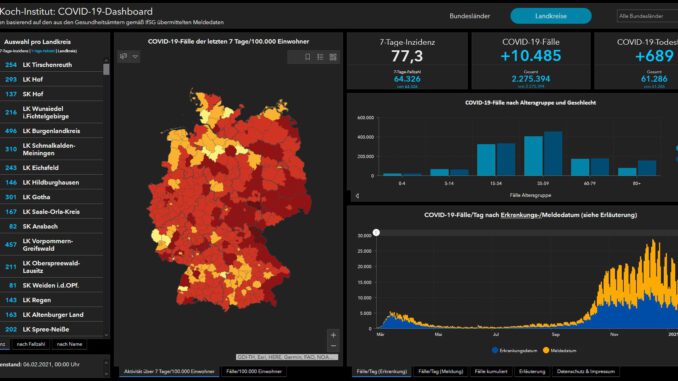Click the chart range slider track
The height and width of the screenshot is (381, 678).
[x=528, y=233]
